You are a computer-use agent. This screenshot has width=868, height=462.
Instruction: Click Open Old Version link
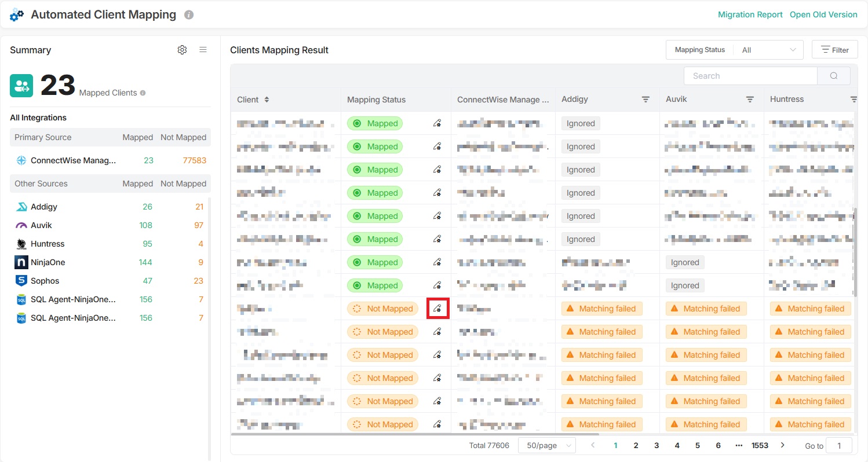coord(823,14)
